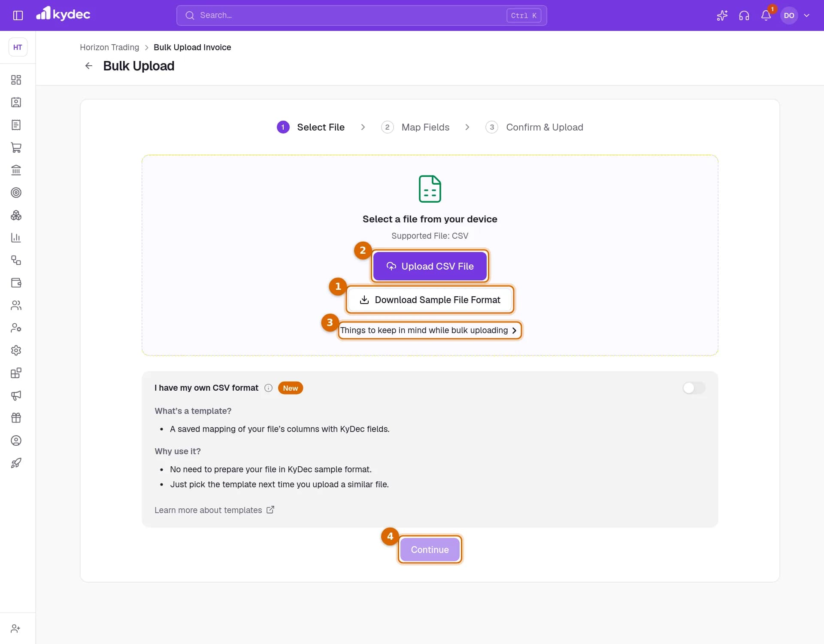Click Download Sample File Format
The width and height of the screenshot is (824, 644).
point(430,300)
